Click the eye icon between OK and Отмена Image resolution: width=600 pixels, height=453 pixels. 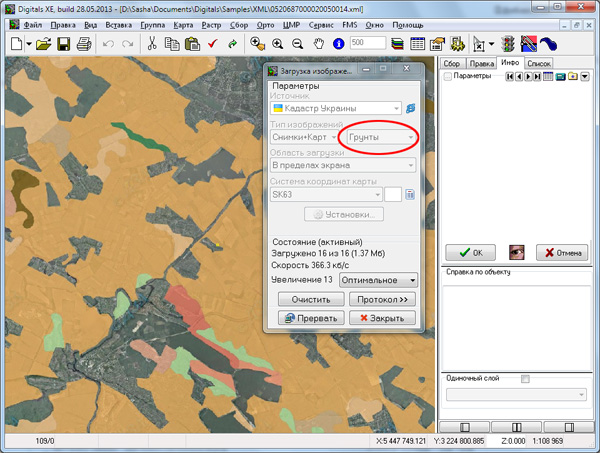click(517, 252)
